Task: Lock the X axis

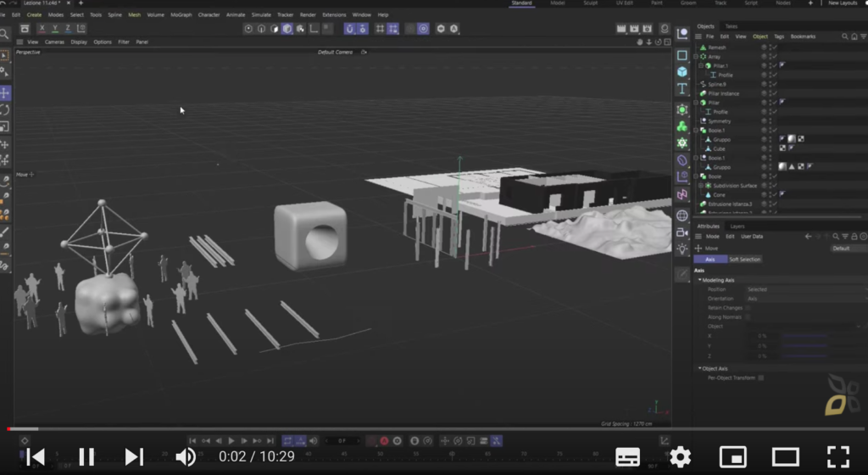Action: 42,28
